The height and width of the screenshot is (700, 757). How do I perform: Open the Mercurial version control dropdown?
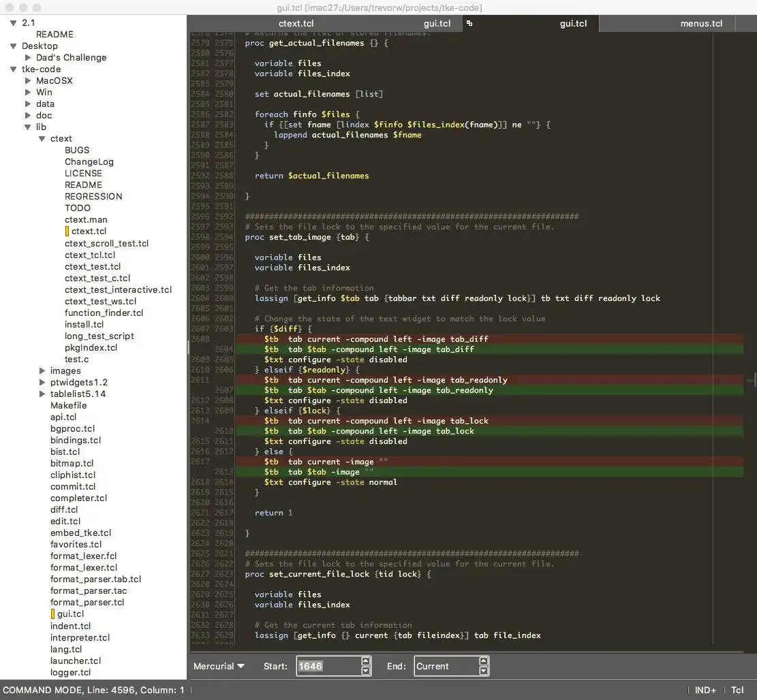click(219, 666)
